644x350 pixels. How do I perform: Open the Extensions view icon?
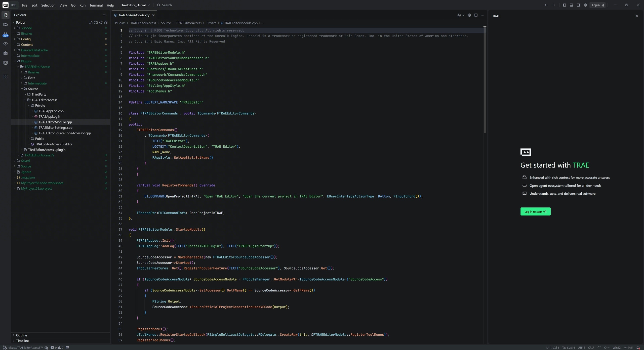6,76
